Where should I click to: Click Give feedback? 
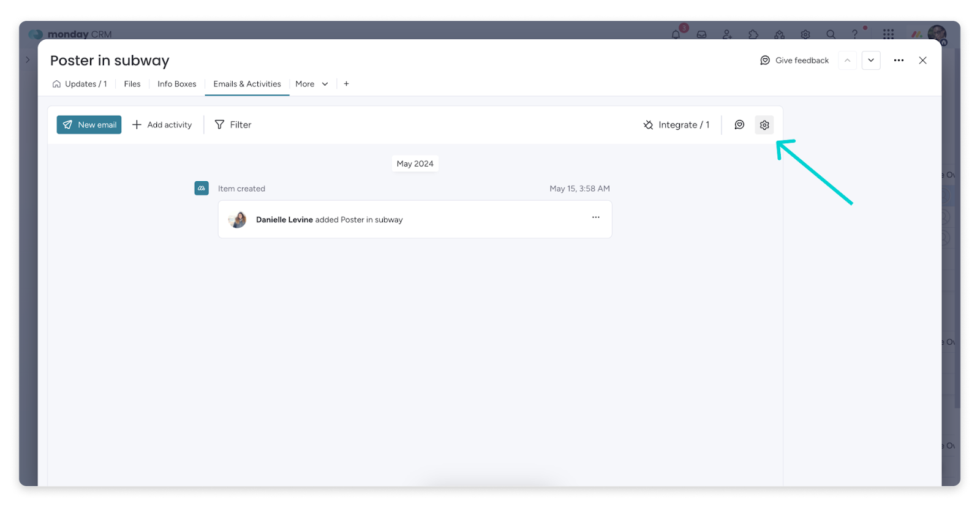point(794,60)
